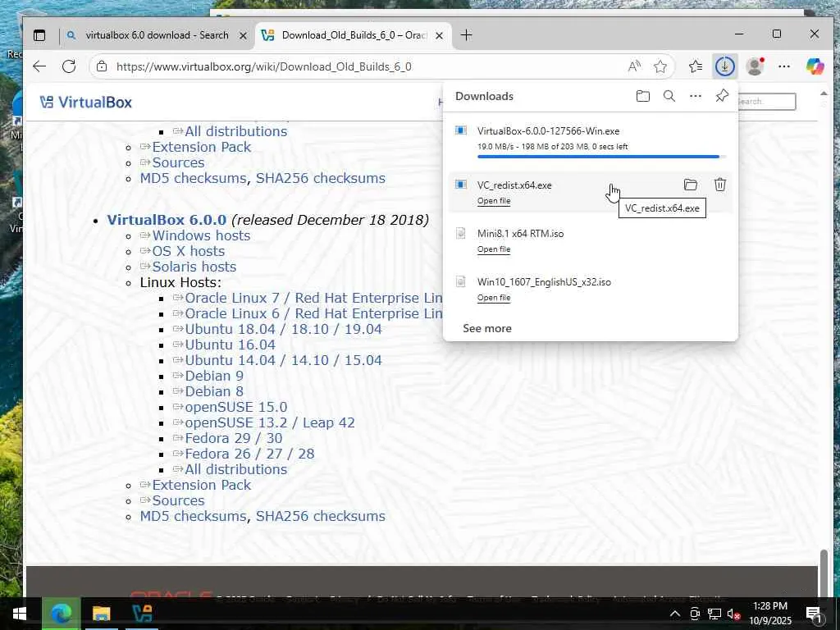This screenshot has width=840, height=630.
Task: Show hidden system tray icons chevron
Action: coord(675,614)
